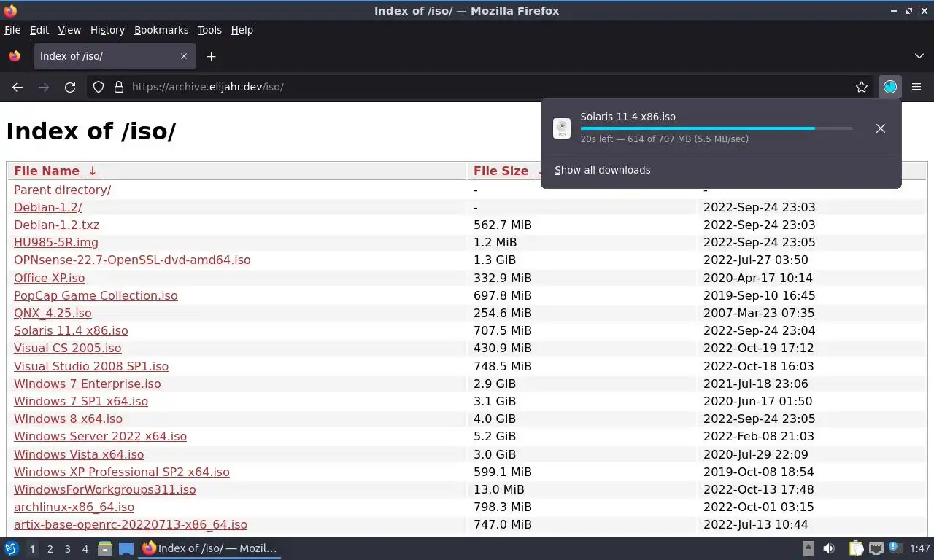Image resolution: width=934 pixels, height=560 pixels.
Task: Open the Firefox hamburger menu
Action: coord(916,87)
